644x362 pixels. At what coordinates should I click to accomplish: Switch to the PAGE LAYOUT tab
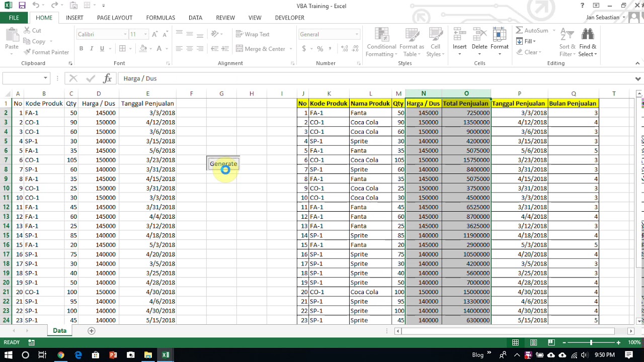click(x=115, y=18)
